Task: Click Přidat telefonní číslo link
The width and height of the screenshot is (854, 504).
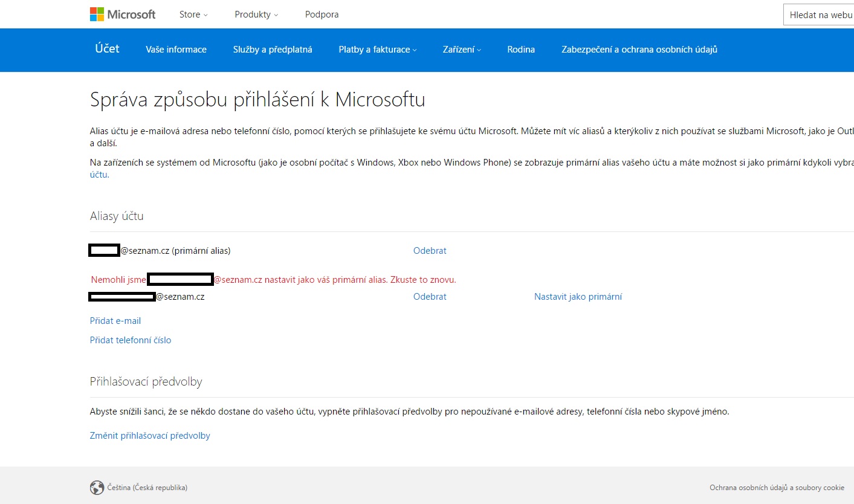Action: click(x=131, y=340)
